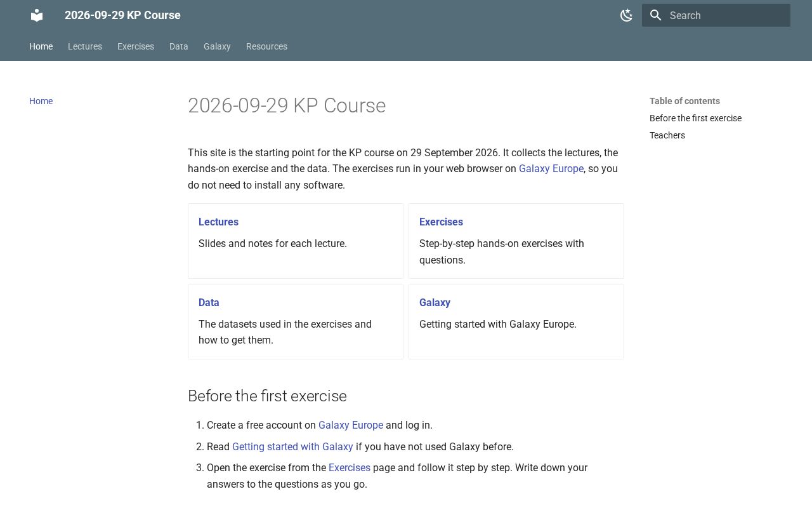Open the Resources tab

pyautogui.click(x=266, y=46)
